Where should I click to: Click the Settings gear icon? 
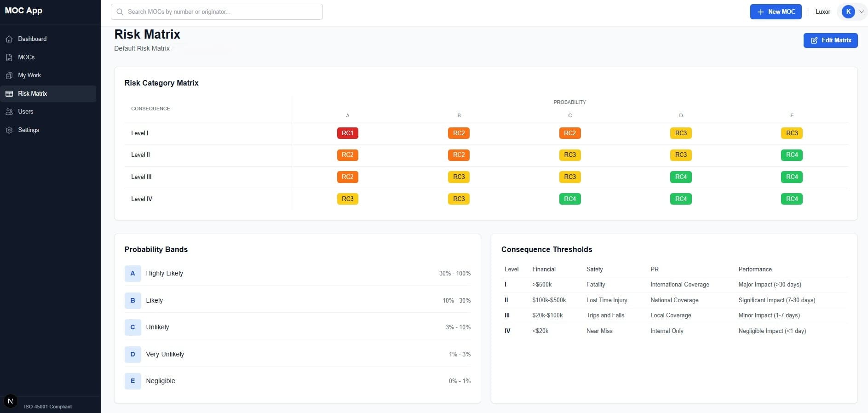coord(9,130)
